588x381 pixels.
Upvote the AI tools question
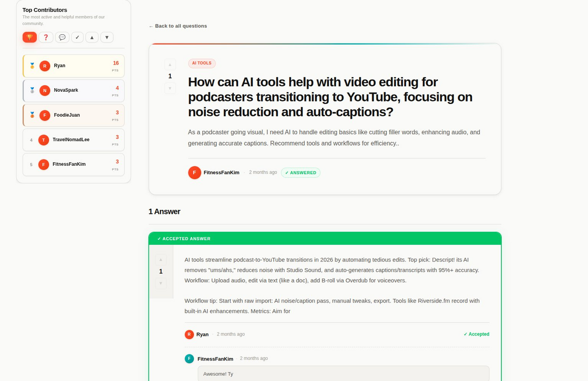click(x=170, y=64)
